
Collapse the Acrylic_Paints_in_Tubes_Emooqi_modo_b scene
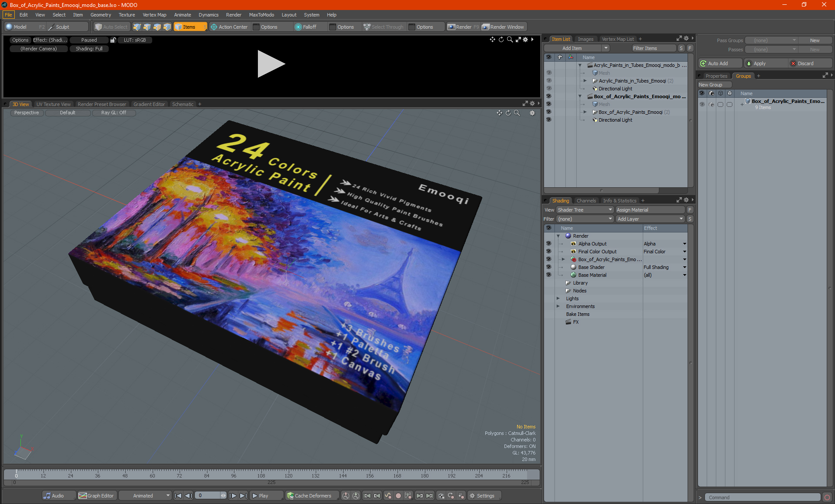(x=580, y=65)
